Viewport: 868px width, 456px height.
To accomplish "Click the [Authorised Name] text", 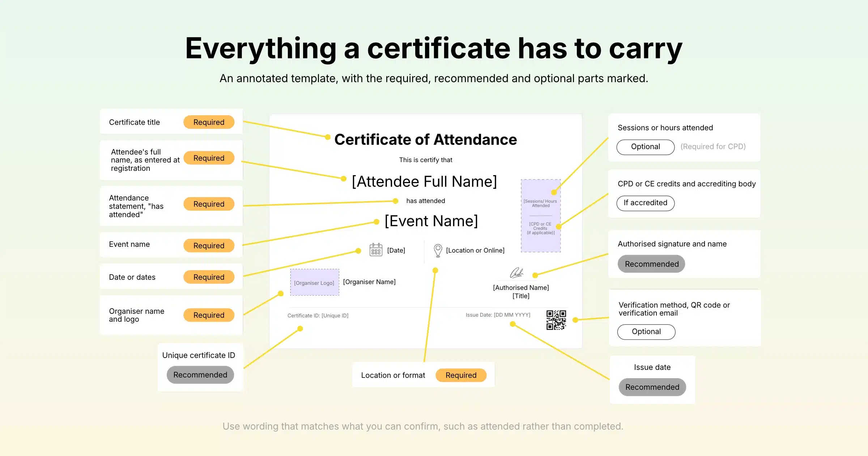I will coord(521,288).
